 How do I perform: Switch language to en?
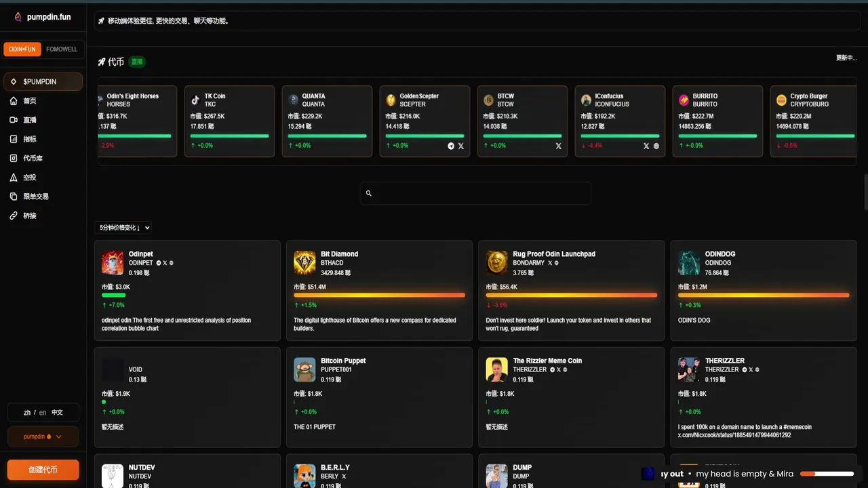tap(43, 412)
